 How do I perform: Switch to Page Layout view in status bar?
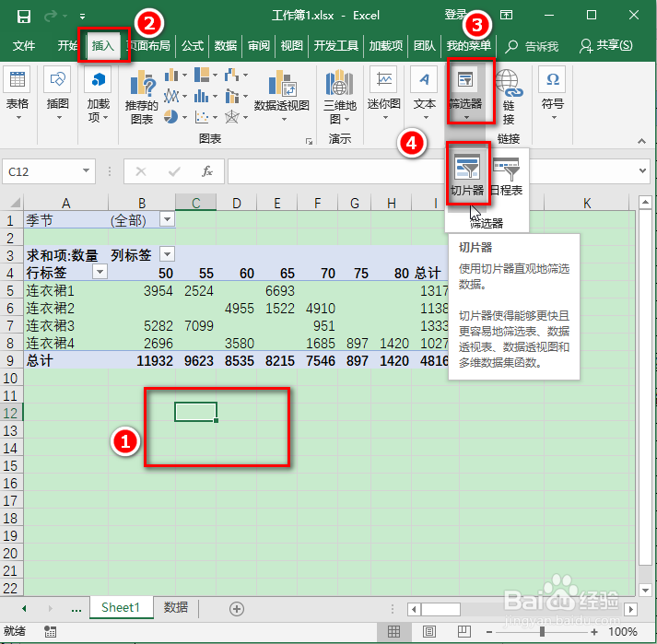[x=429, y=631]
